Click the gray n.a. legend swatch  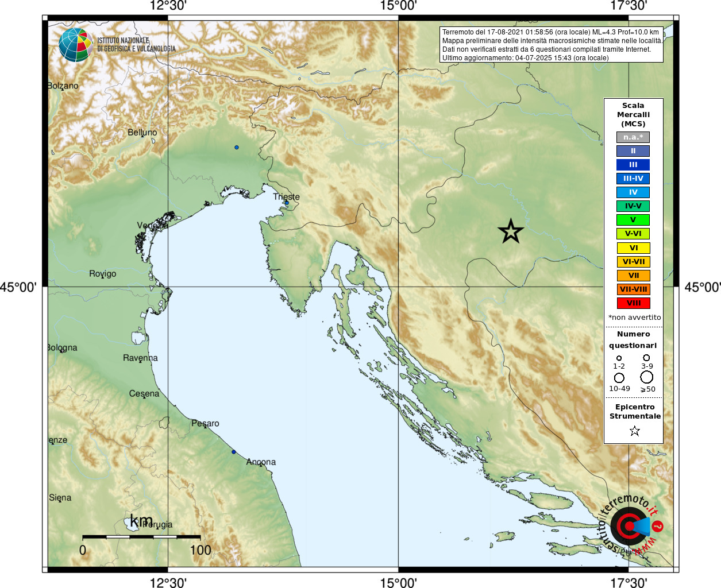click(633, 137)
